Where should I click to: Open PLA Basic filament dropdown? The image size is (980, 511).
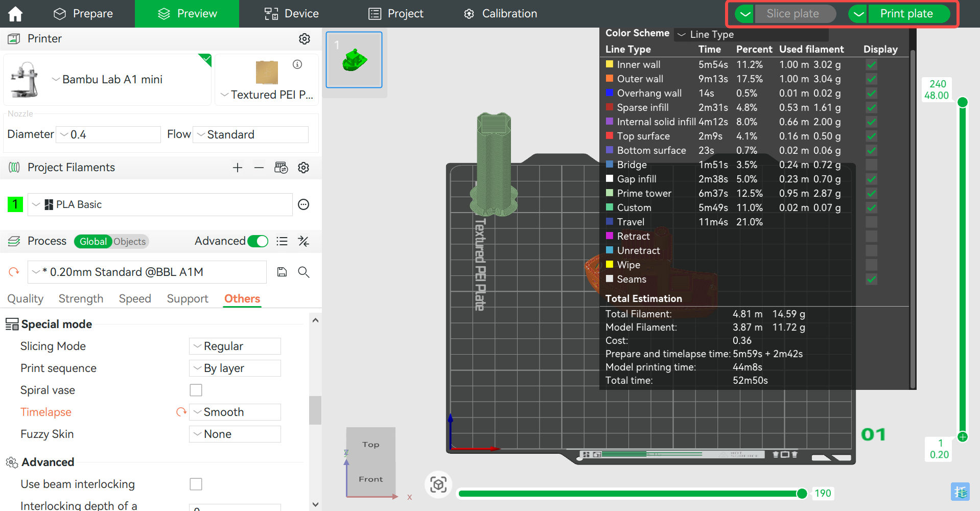coord(160,205)
